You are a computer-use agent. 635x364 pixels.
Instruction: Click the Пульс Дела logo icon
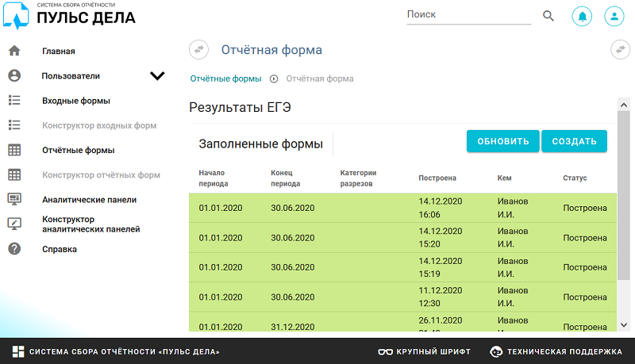pos(16,15)
